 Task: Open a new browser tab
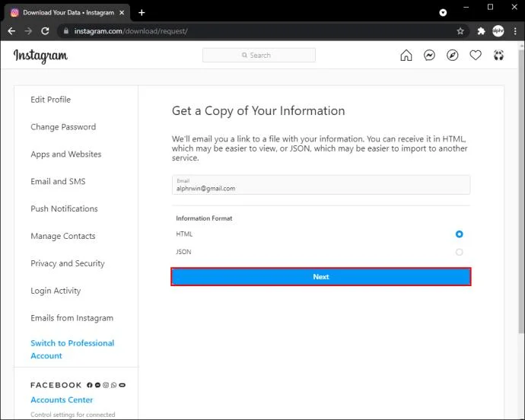point(142,13)
